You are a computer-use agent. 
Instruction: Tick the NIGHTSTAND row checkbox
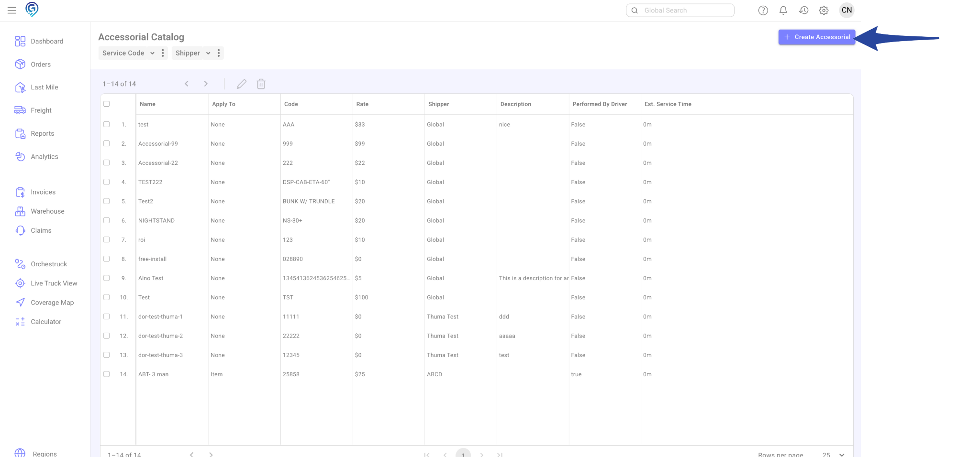click(107, 220)
